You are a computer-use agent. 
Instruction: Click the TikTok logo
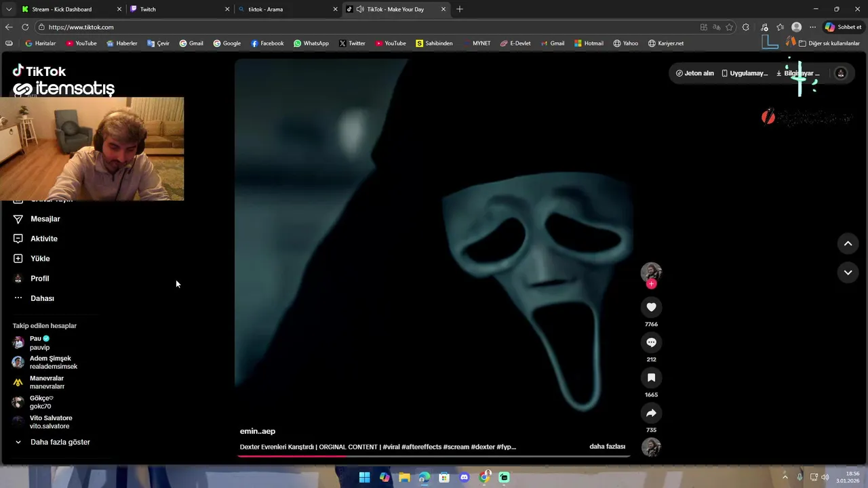click(39, 70)
